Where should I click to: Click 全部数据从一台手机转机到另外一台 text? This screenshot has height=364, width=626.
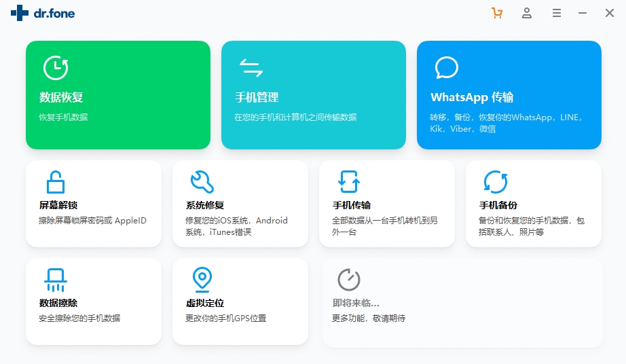pyautogui.click(x=385, y=226)
